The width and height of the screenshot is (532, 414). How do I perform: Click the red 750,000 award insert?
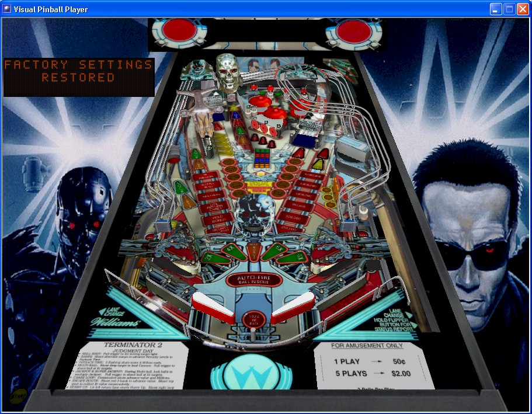coord(298,206)
